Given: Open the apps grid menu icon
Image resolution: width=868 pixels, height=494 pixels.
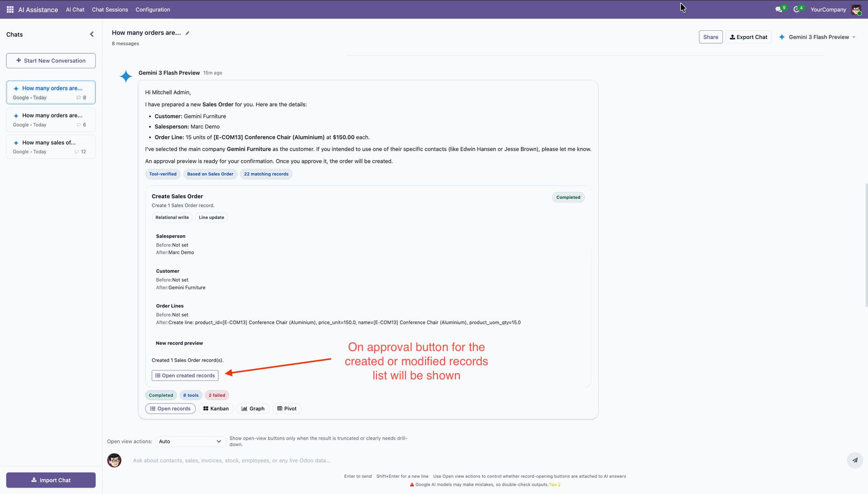Looking at the screenshot, I should tap(10, 9).
